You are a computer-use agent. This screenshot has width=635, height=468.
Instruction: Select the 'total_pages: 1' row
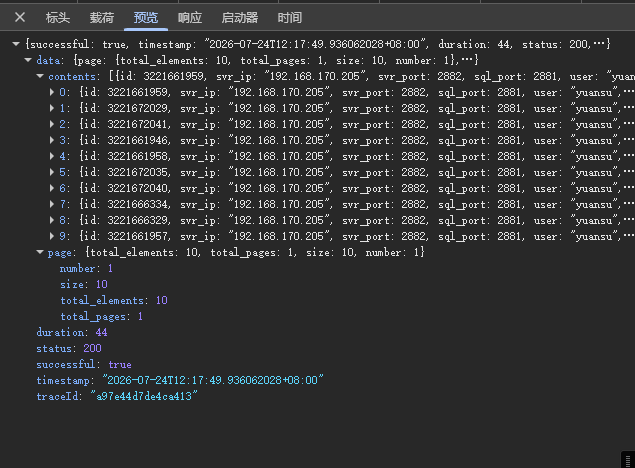click(101, 316)
